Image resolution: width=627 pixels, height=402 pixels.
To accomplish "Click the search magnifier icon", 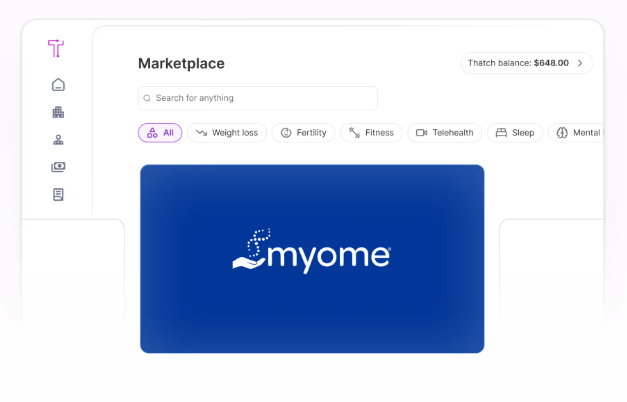I will 147,98.
